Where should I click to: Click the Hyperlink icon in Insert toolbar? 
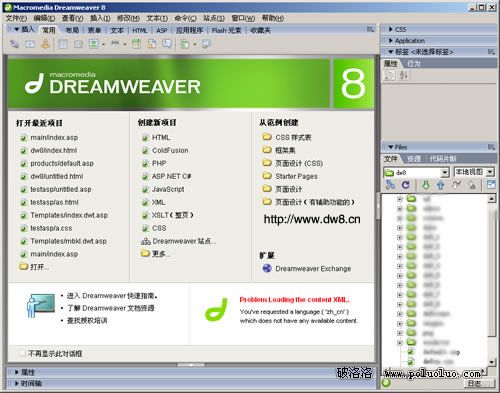click(14, 44)
